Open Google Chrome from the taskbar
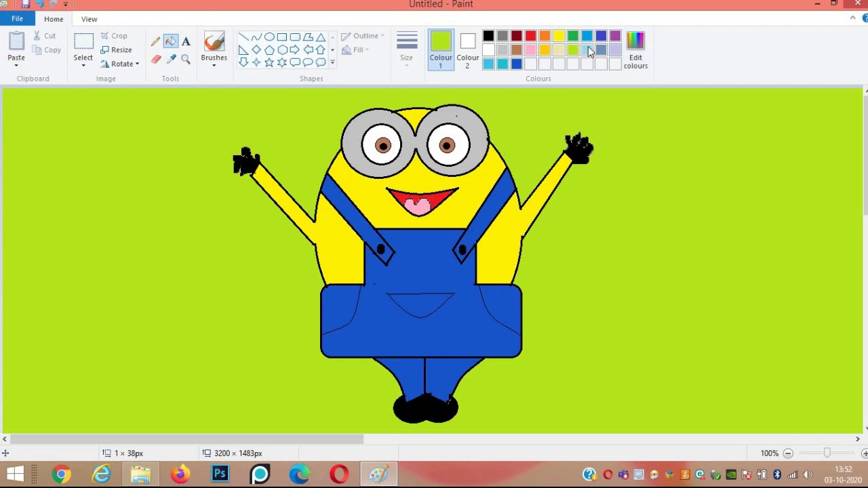Screen dimensions: 868x488 (x=61, y=474)
